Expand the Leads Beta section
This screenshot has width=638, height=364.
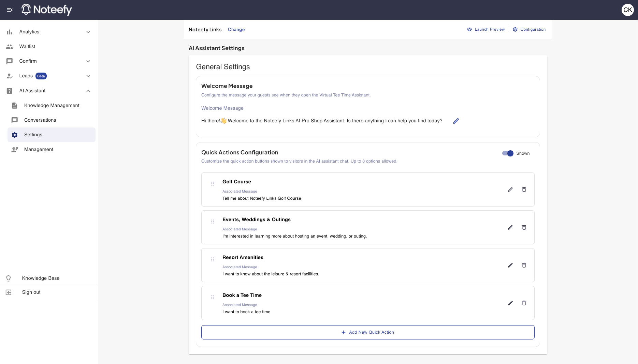point(88,76)
